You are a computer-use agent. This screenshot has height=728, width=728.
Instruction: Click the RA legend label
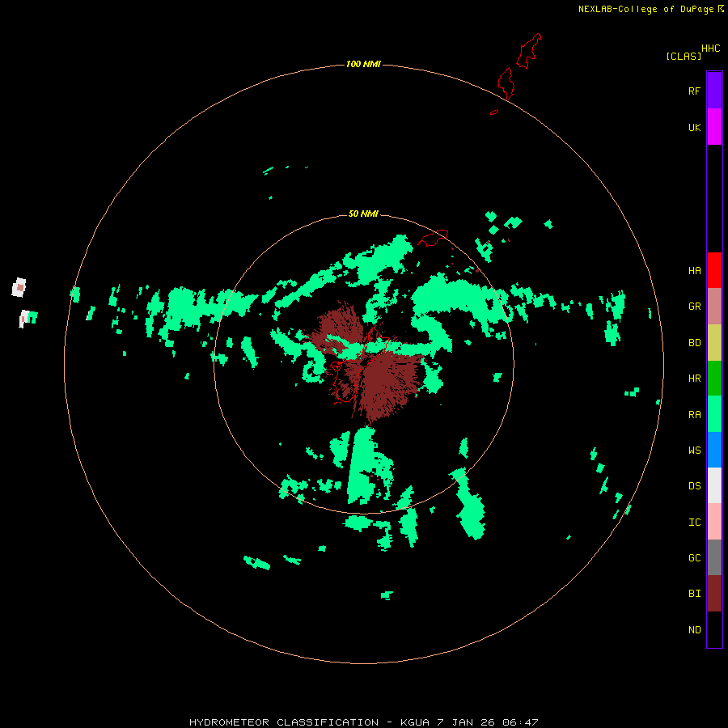[x=694, y=414]
